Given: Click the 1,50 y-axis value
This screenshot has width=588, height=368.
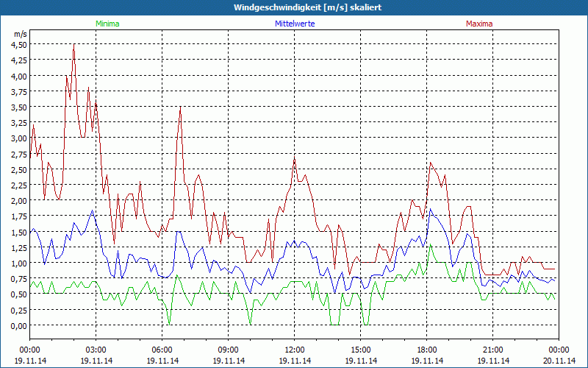Looking at the screenshot, I should [19, 232].
